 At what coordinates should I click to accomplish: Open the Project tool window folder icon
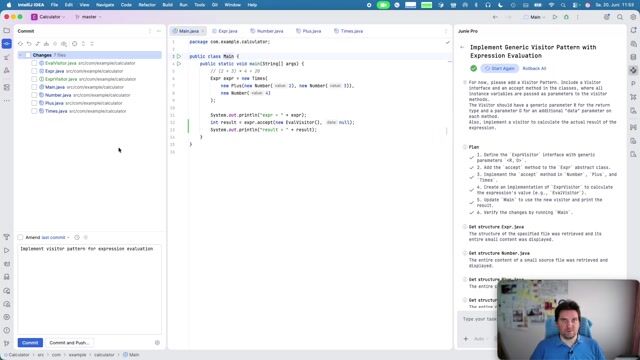point(7,31)
